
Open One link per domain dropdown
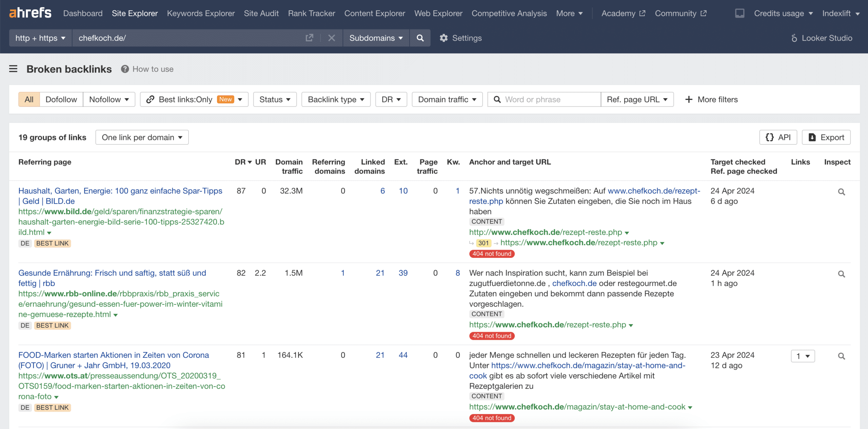coord(142,137)
